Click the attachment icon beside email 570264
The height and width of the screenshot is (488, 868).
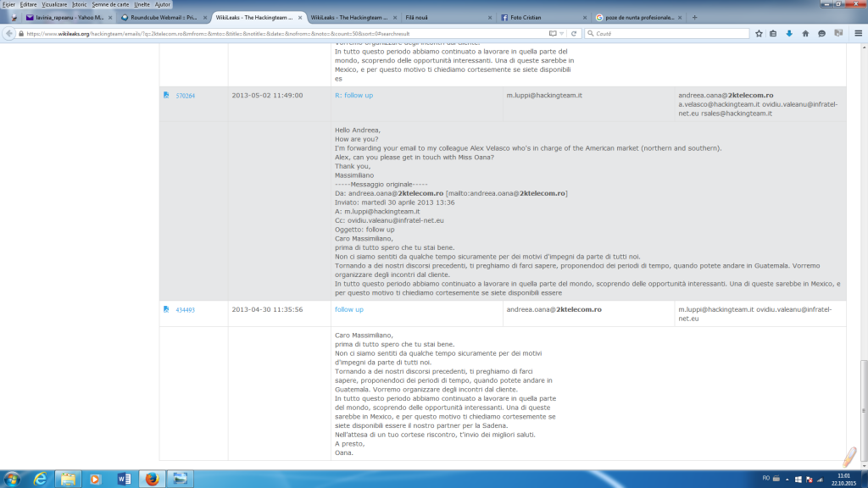click(x=165, y=95)
